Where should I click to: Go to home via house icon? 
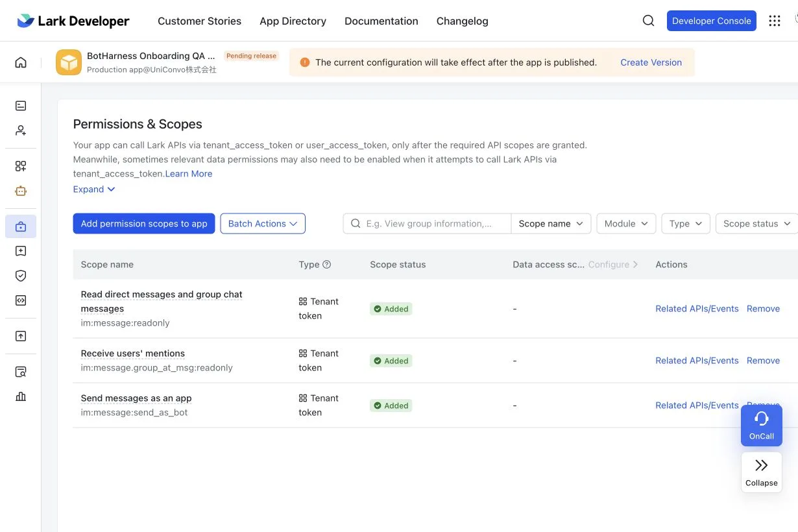[x=21, y=62]
